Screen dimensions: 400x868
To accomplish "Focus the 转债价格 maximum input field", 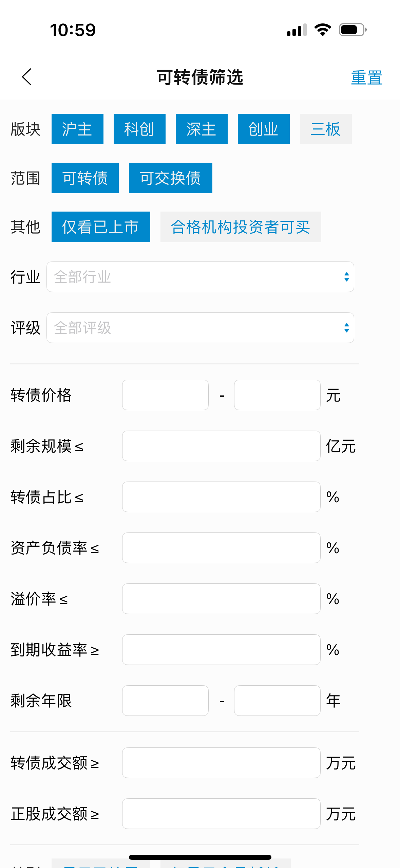I will click(x=277, y=395).
